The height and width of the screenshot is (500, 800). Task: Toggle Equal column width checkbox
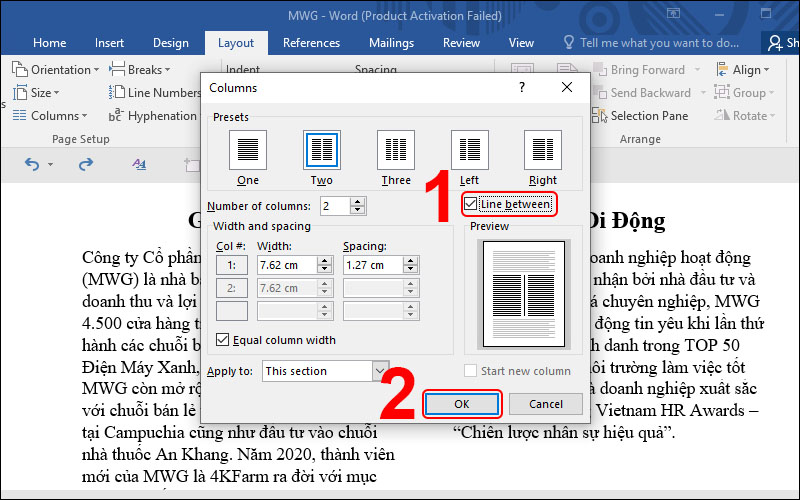222,340
